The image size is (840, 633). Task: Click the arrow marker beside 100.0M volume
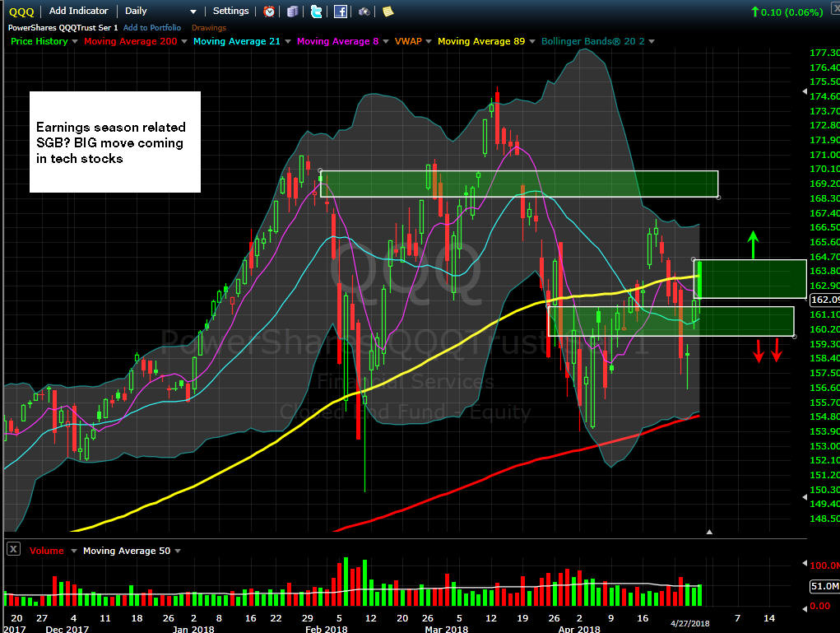tap(805, 563)
